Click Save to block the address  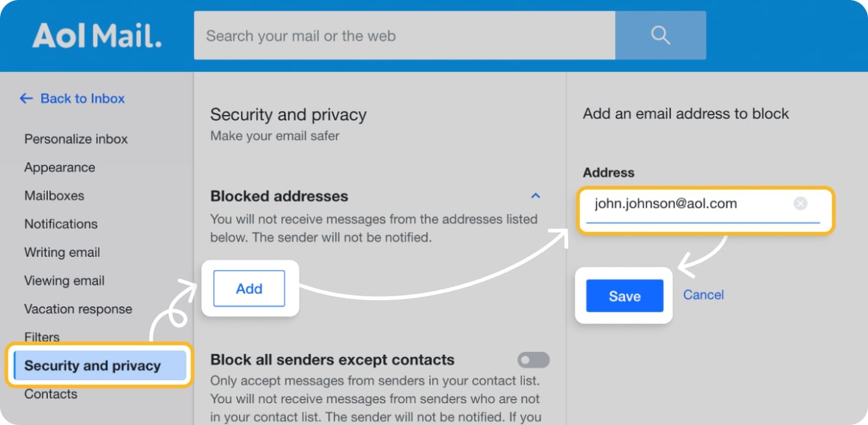click(624, 296)
